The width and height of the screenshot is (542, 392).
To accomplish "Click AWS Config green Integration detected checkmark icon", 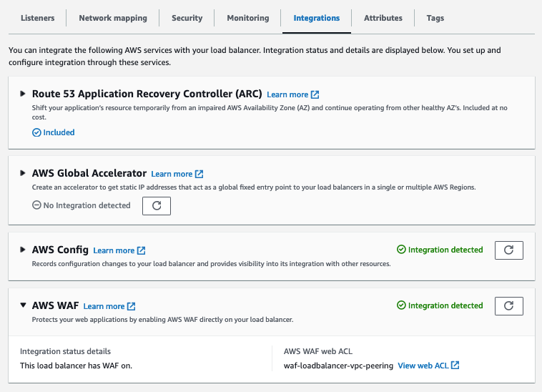I will click(x=401, y=250).
